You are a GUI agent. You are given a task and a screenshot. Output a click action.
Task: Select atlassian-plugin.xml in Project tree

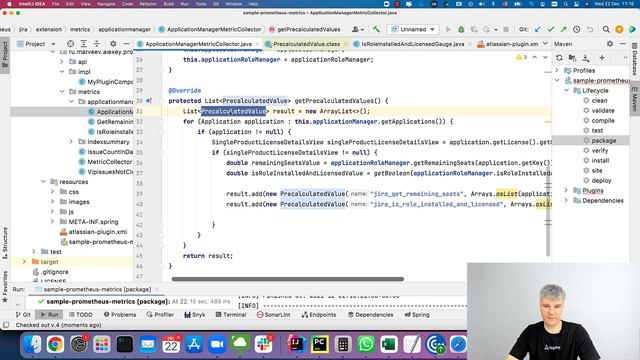point(98,232)
